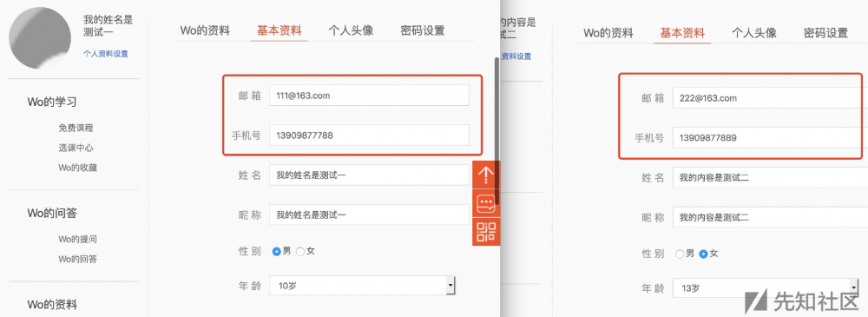Image resolution: width=868 pixels, height=317 pixels.
Task: Click the profile avatar in left window
Action: 40,37
